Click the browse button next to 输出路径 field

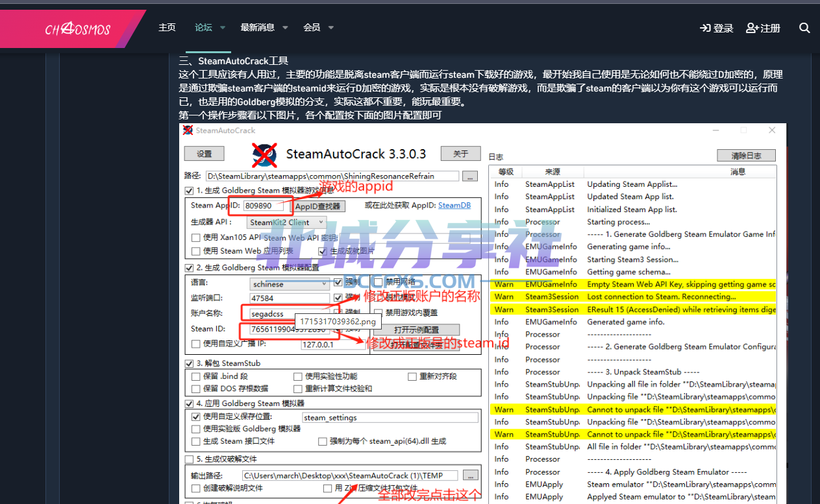pos(472,475)
